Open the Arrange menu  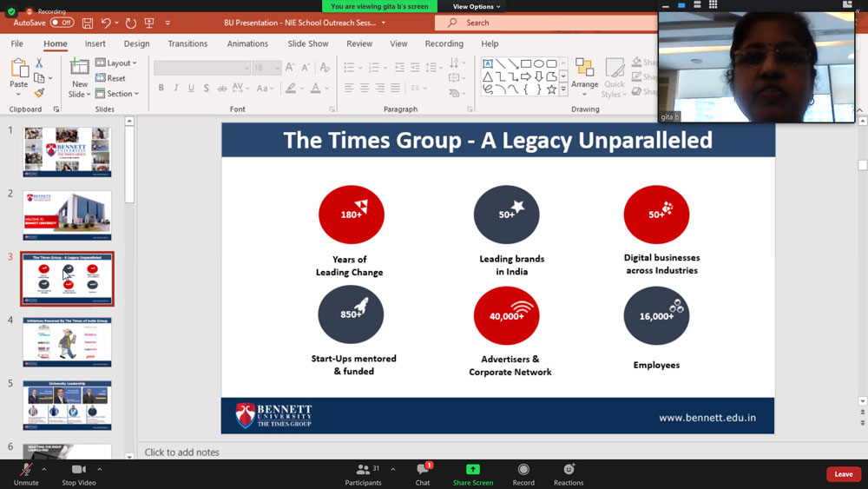coord(584,77)
